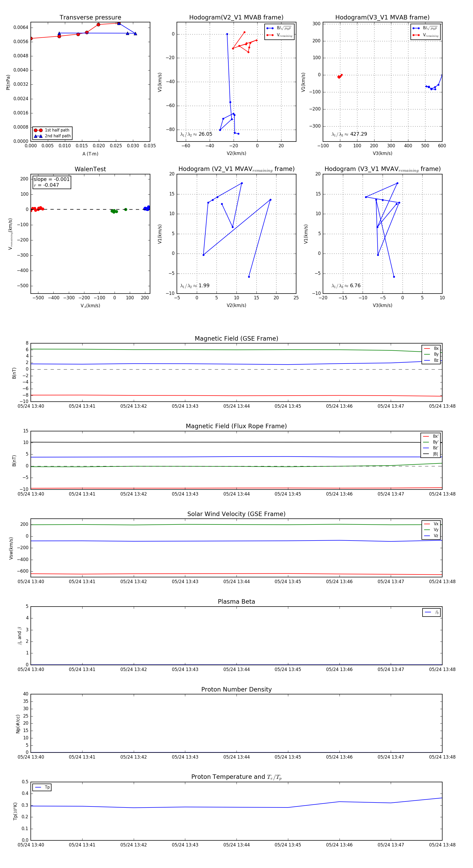Click the Bz legend entry in GSE magnetic field
The width and height of the screenshot is (473, 868).
click(x=431, y=360)
